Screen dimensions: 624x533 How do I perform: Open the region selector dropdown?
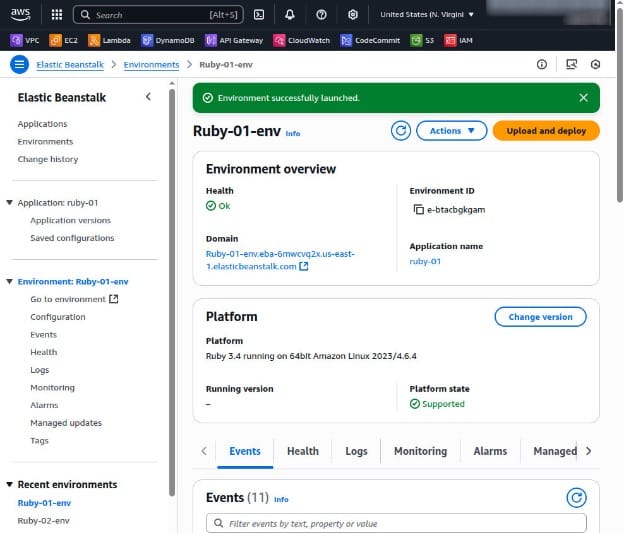[x=427, y=15]
